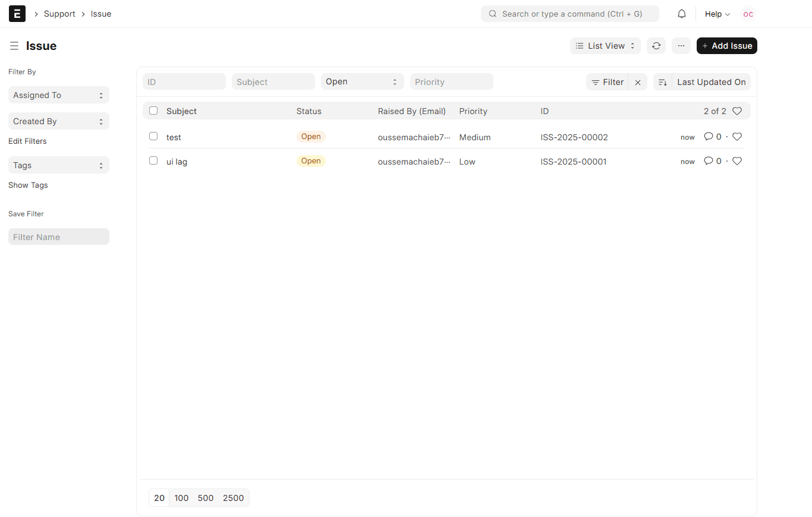Open the ERPNext home logo
The height and width of the screenshot is (517, 812).
click(17, 14)
